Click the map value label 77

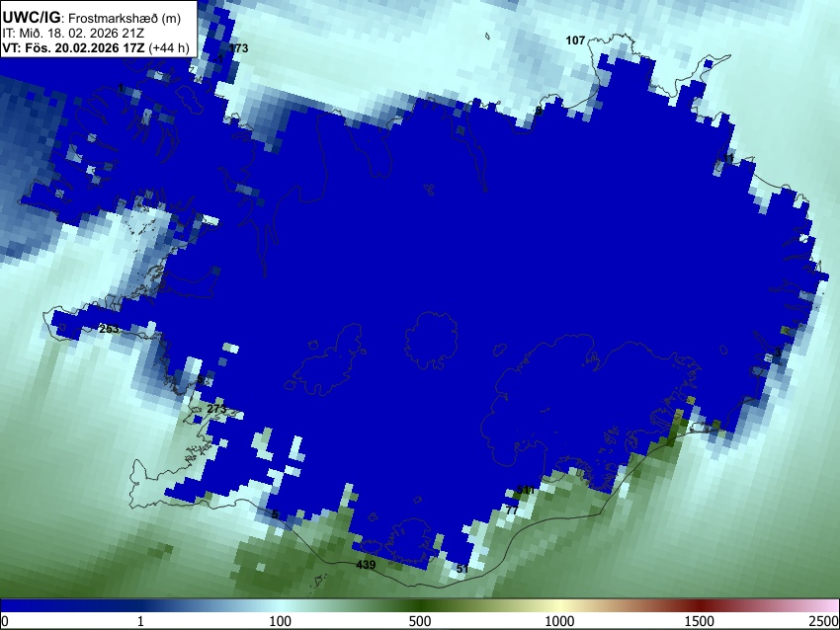coord(512,511)
